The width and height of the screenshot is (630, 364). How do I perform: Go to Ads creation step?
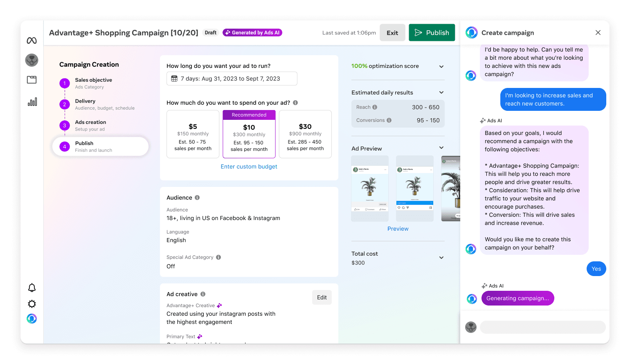pos(83,126)
